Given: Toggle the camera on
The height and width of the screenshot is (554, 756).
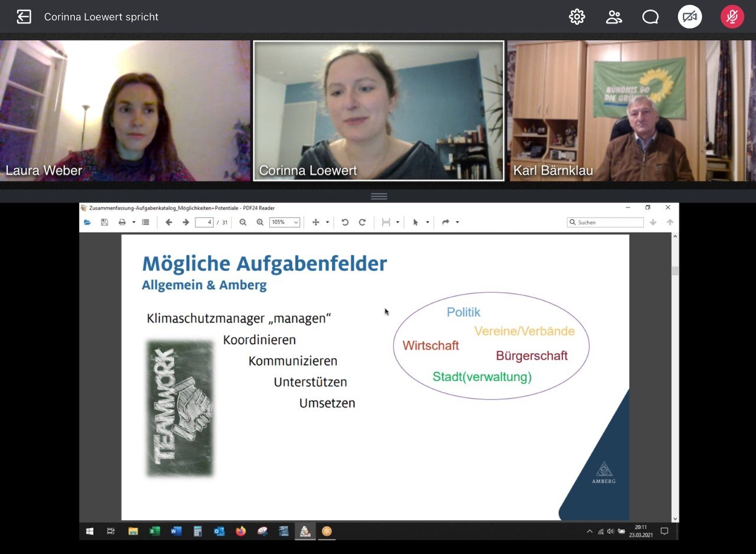Looking at the screenshot, I should [x=689, y=17].
